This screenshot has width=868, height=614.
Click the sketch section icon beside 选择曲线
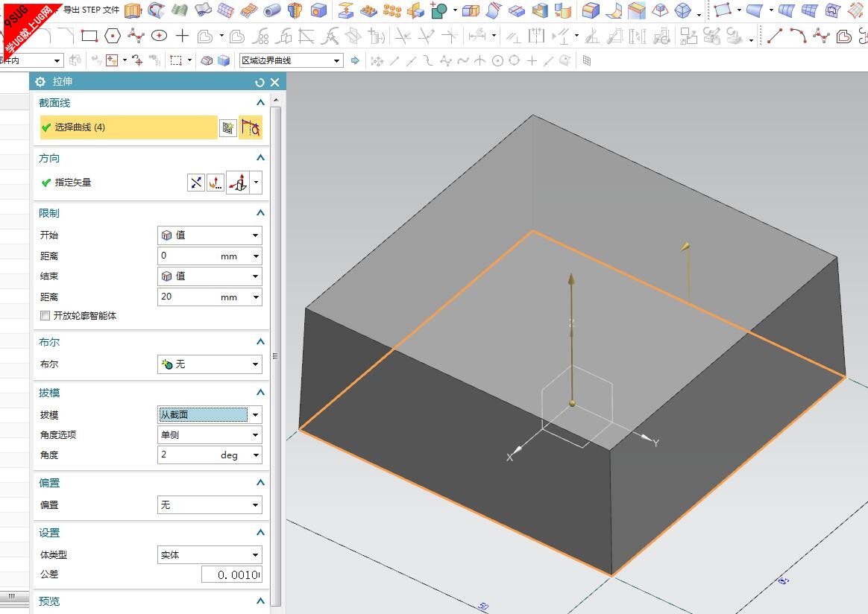coord(227,127)
